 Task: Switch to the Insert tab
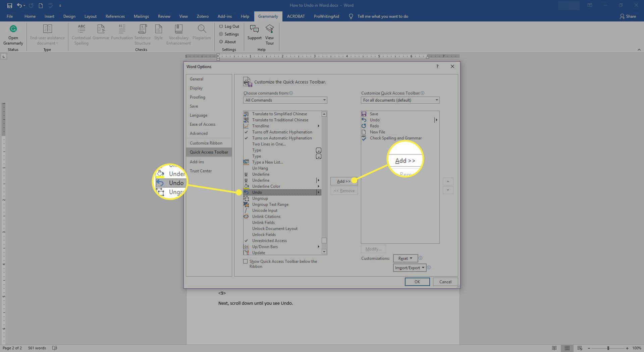pyautogui.click(x=49, y=16)
